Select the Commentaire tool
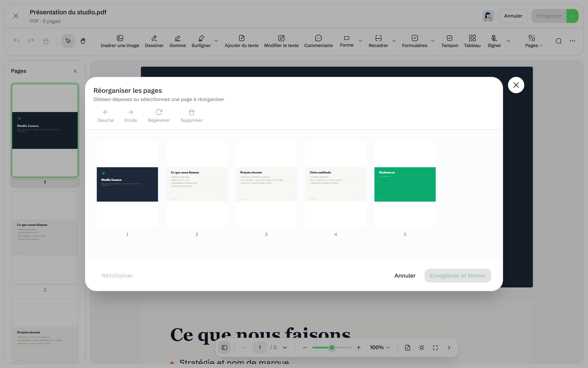Image resolution: width=588 pixels, height=368 pixels. tap(318, 41)
